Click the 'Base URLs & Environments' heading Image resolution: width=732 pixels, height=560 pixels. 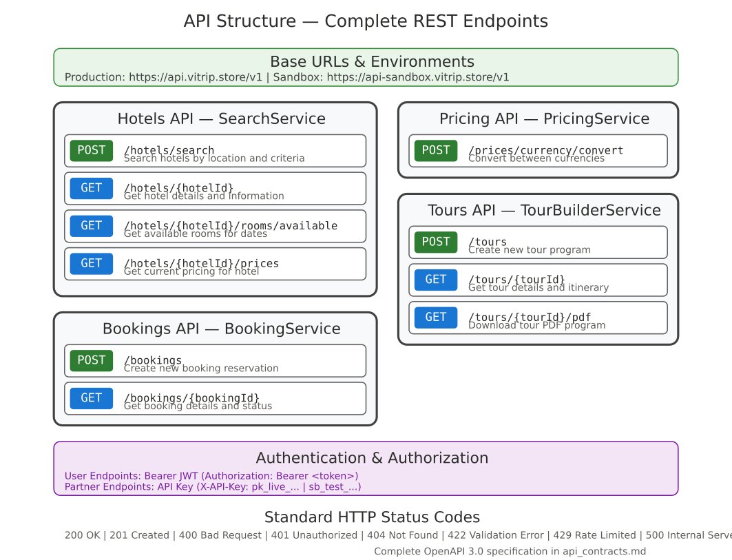point(372,62)
